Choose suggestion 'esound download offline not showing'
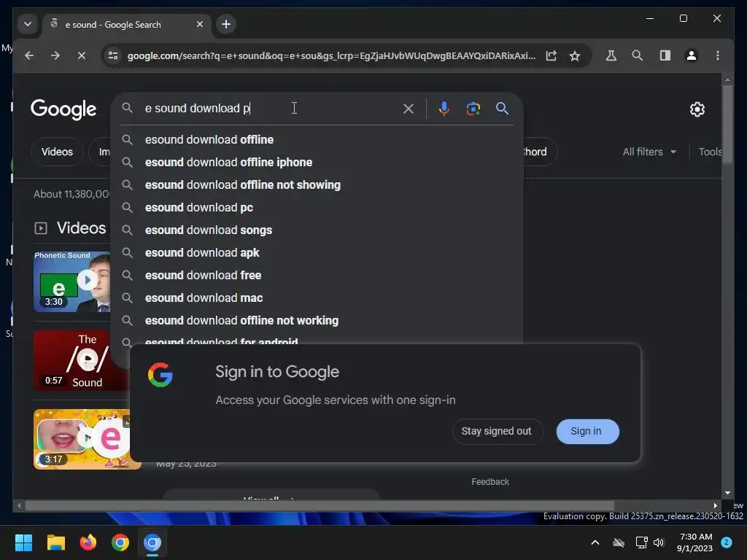747x560 pixels. coord(317,184)
